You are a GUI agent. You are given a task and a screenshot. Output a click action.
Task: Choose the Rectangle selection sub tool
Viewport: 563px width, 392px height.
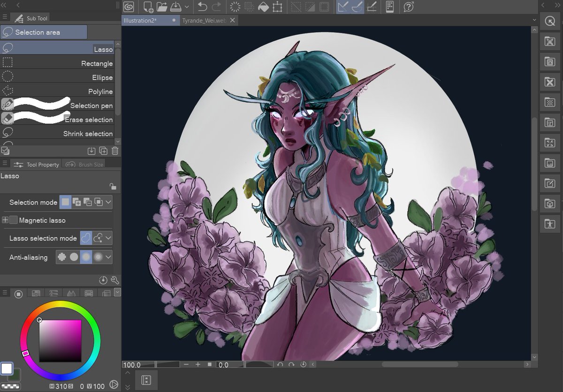[57, 63]
